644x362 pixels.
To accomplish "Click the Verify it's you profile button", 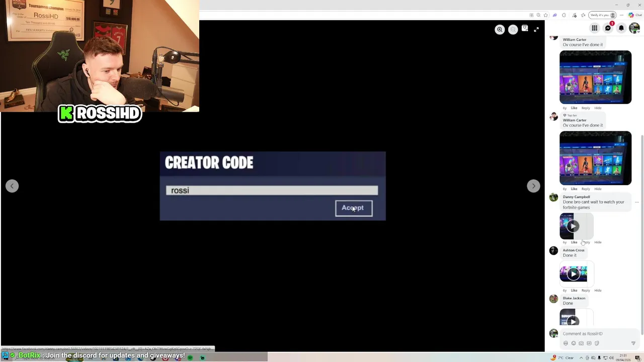I will point(602,15).
